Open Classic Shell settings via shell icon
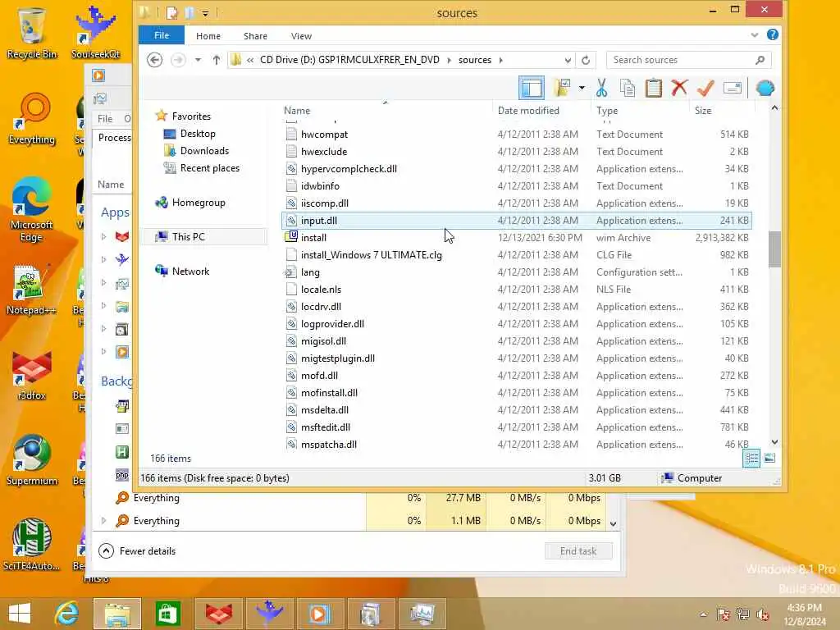This screenshot has height=630, width=840. tap(765, 88)
